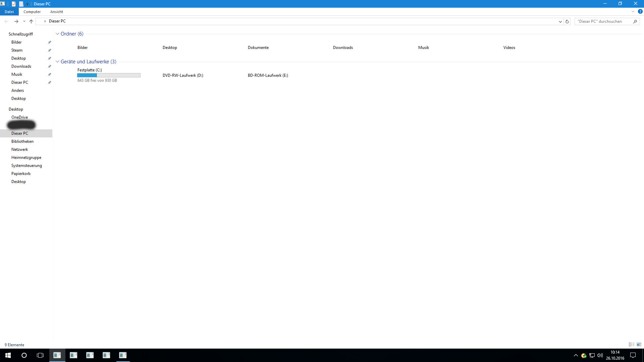This screenshot has width=644, height=362.
Task: Open volume control in system tray
Action: [x=600, y=355]
